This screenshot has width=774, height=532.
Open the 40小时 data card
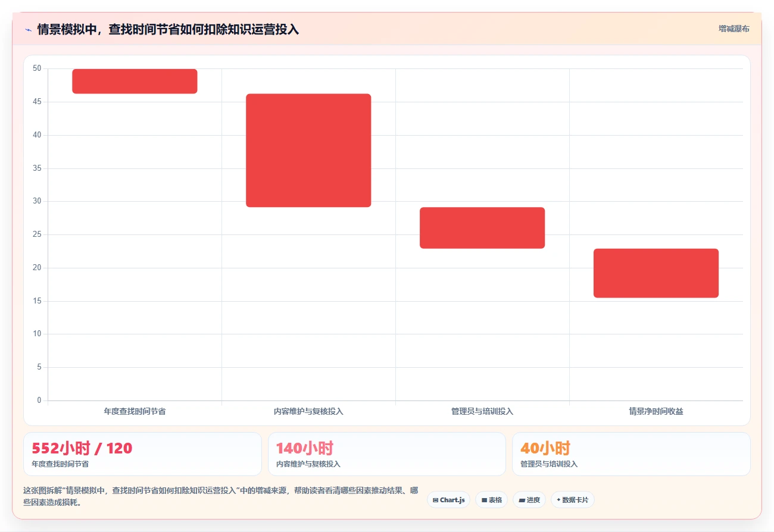631,454
